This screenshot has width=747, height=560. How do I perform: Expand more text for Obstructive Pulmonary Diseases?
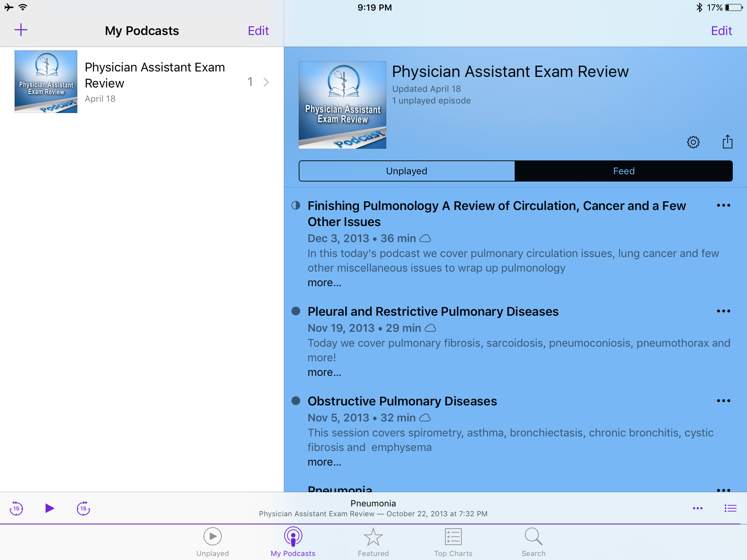[x=324, y=462]
